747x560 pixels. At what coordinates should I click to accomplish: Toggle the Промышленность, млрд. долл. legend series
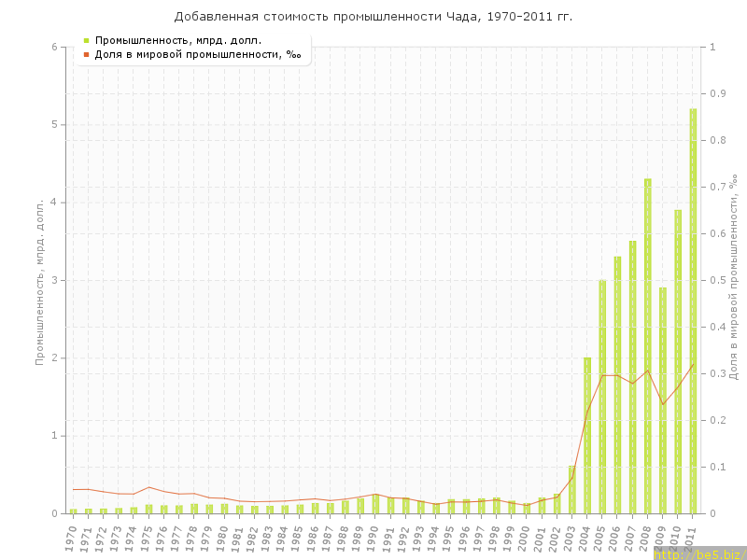(x=177, y=40)
